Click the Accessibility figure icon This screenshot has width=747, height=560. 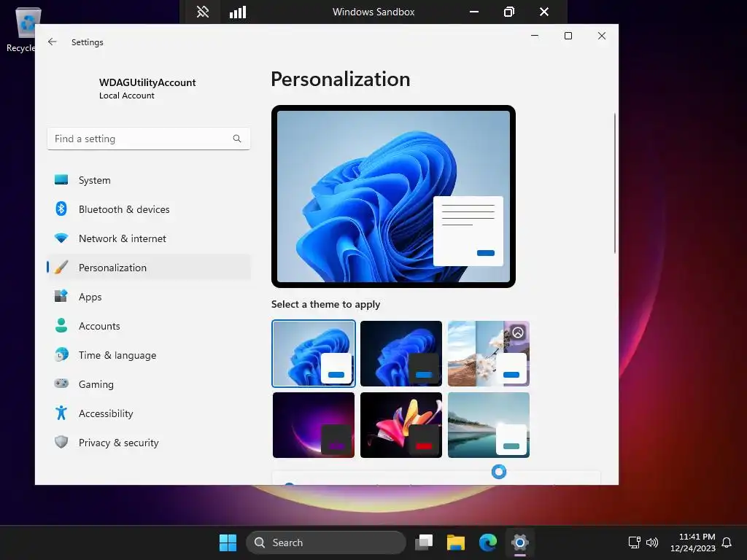point(61,413)
